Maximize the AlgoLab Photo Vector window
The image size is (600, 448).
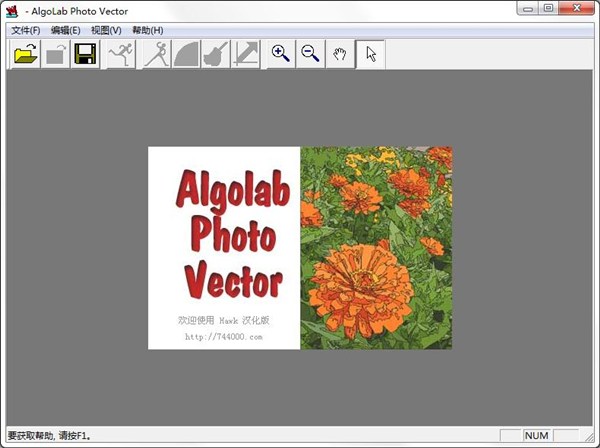coord(549,8)
